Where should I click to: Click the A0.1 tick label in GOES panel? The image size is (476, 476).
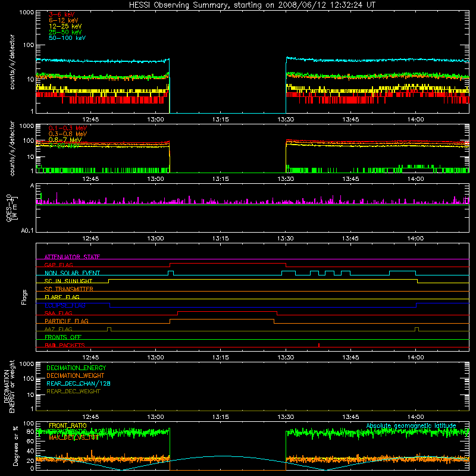tap(27, 231)
